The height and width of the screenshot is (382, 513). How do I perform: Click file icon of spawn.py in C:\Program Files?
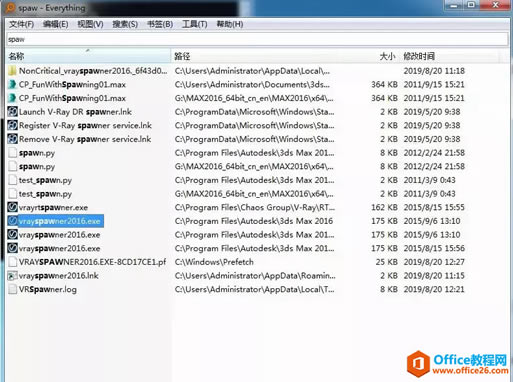12,153
